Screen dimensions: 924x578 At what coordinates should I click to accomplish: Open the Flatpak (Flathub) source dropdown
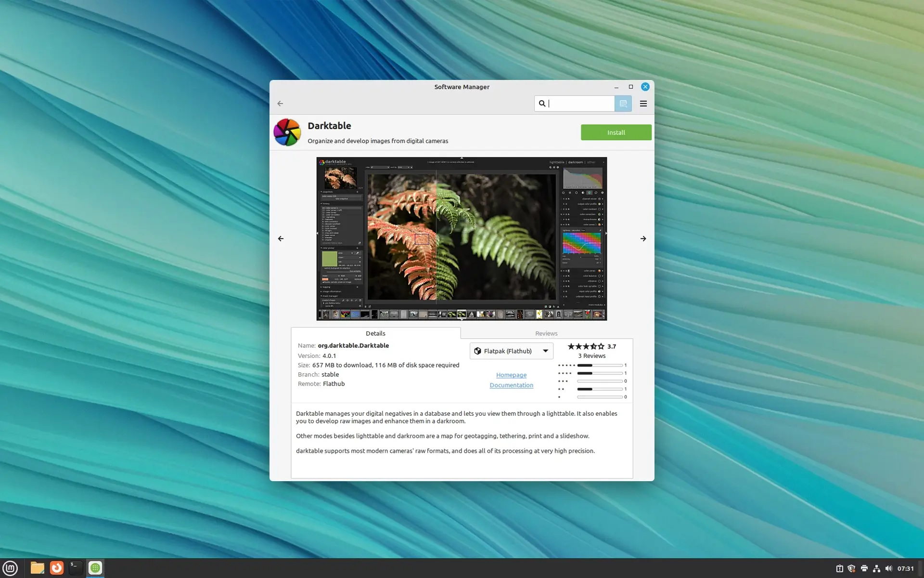pos(511,351)
